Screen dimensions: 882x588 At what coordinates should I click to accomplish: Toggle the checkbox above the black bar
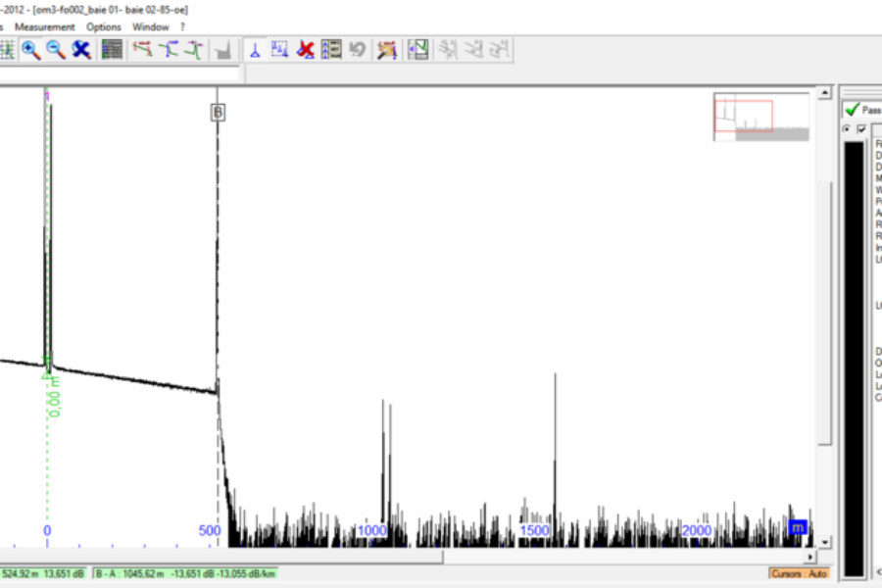pyautogui.click(x=861, y=130)
